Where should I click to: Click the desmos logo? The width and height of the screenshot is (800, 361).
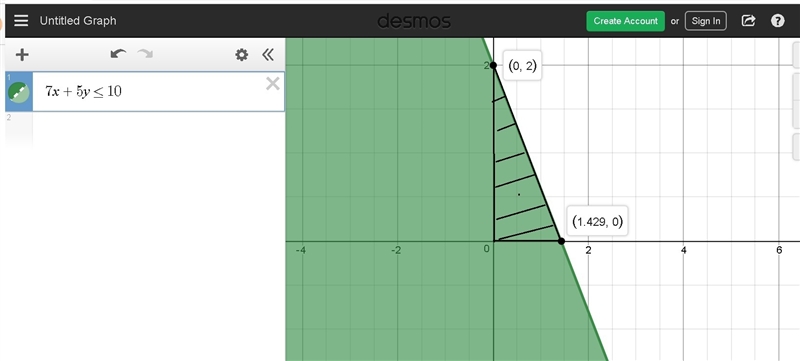click(x=414, y=21)
